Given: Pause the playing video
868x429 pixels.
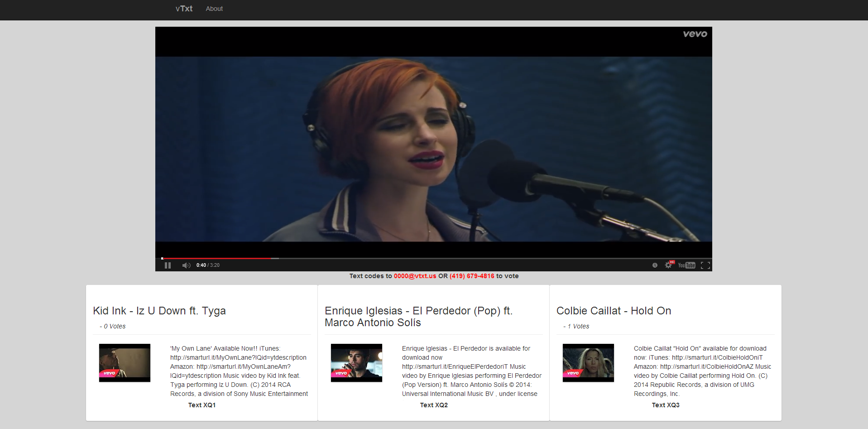Looking at the screenshot, I should coord(168,265).
